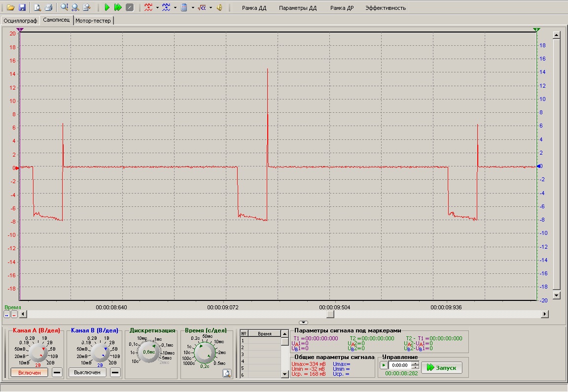Click the 0:00:00 time input field
This screenshot has height=392, width=568.
(x=400, y=365)
